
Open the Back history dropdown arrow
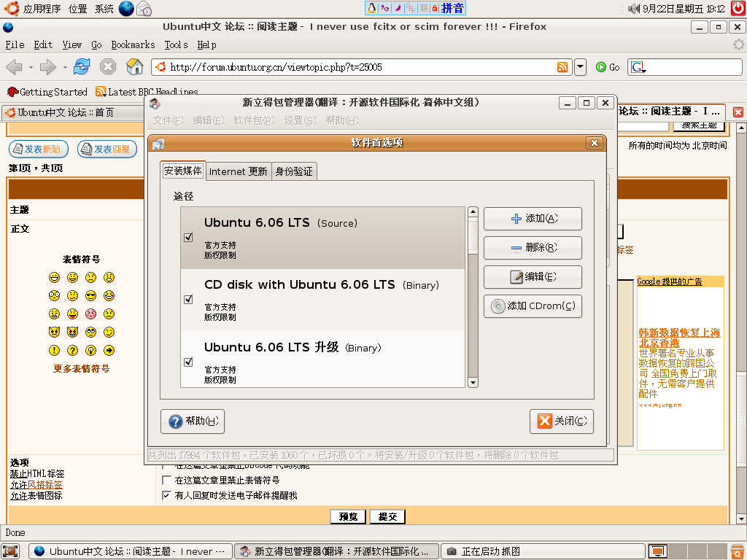(x=31, y=68)
